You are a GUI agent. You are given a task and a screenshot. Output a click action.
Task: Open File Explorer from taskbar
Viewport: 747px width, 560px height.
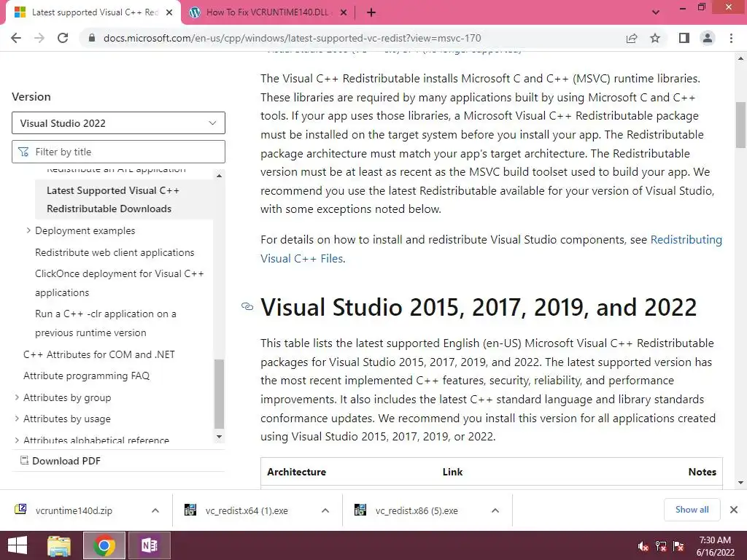click(x=59, y=545)
